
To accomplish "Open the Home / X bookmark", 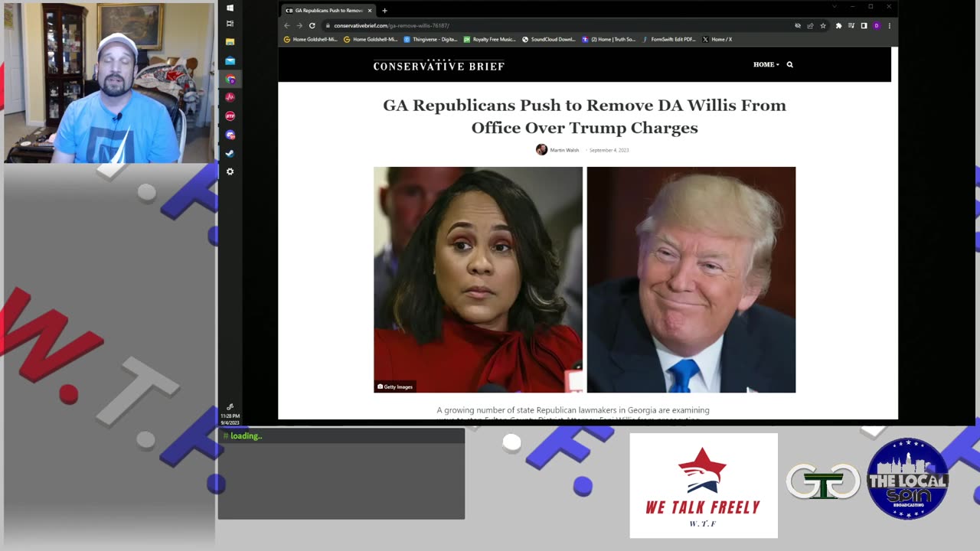I will point(717,39).
